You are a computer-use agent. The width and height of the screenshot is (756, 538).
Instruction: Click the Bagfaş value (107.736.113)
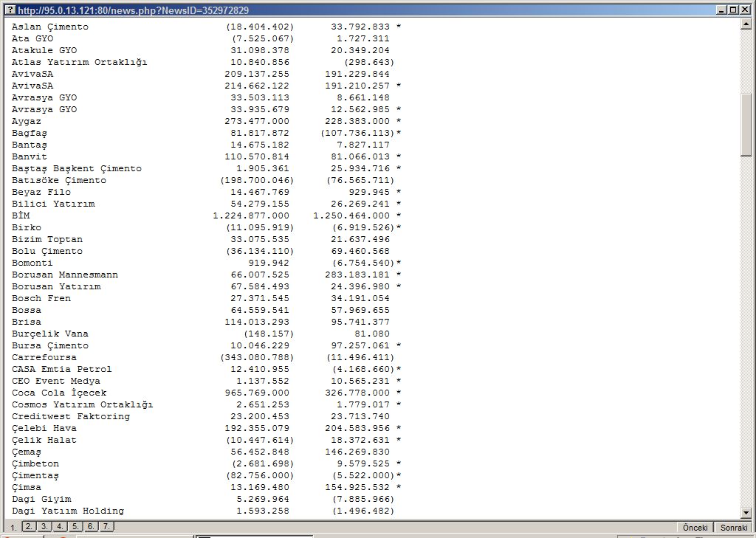357,133
